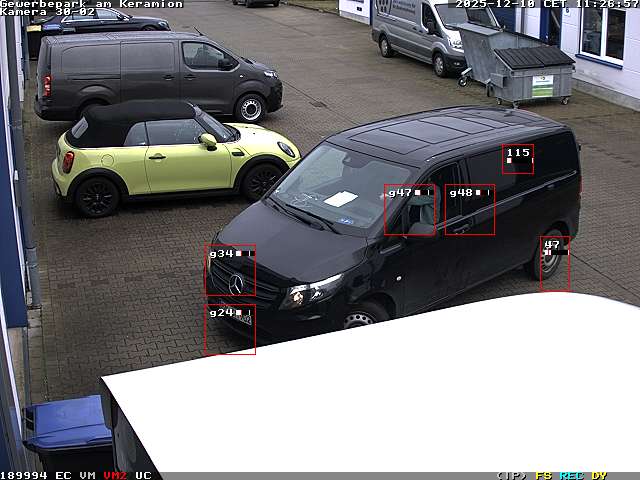Image resolution: width=640 pixels, height=480 pixels.
Task: Click the g47 detection box on driver window
Action: 409,210
